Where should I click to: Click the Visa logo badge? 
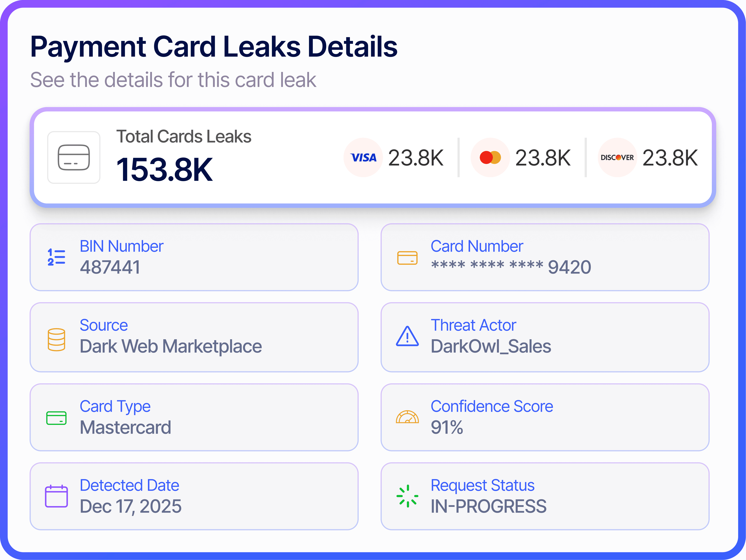coord(363,157)
